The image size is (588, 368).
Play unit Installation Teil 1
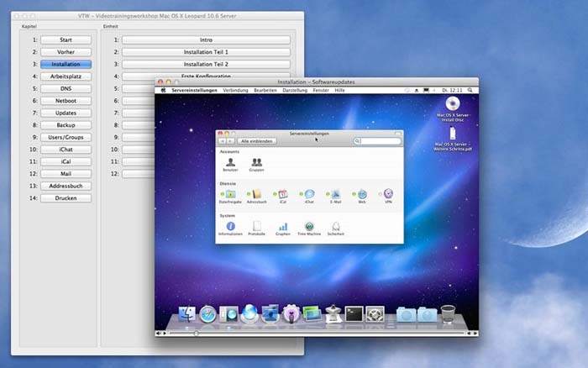click(x=206, y=52)
